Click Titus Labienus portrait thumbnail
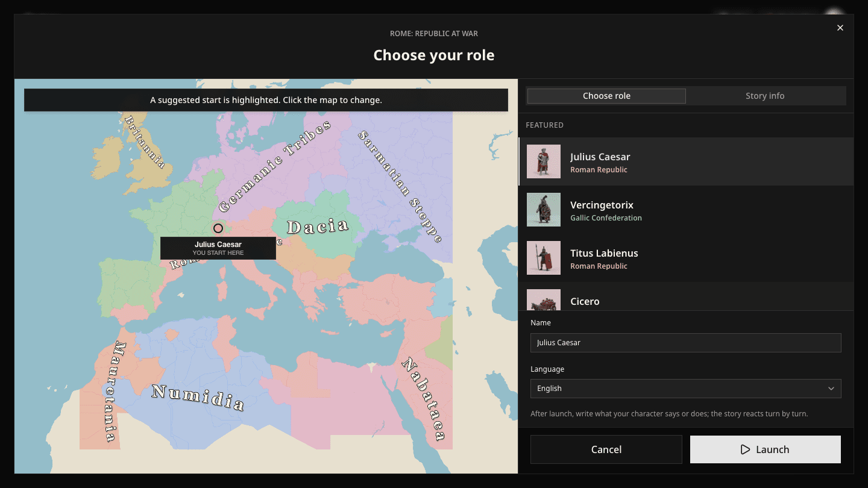This screenshot has height=488, width=868. tap(544, 258)
